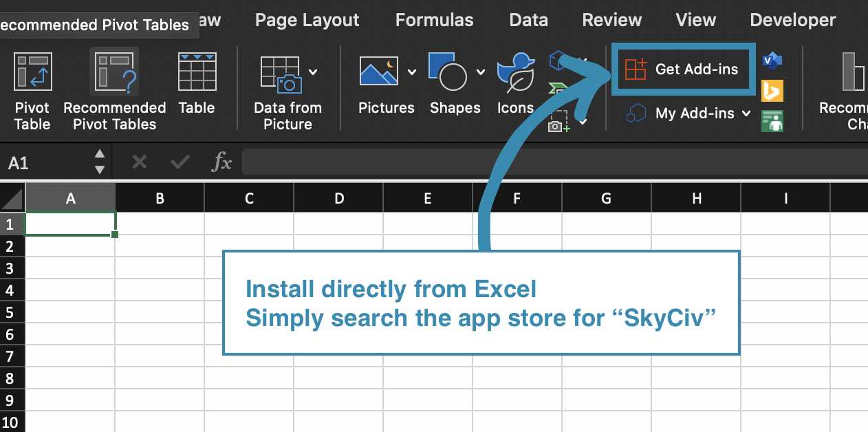The height and width of the screenshot is (432, 868).
Task: Click the Get Add-ins button
Action: click(x=682, y=69)
